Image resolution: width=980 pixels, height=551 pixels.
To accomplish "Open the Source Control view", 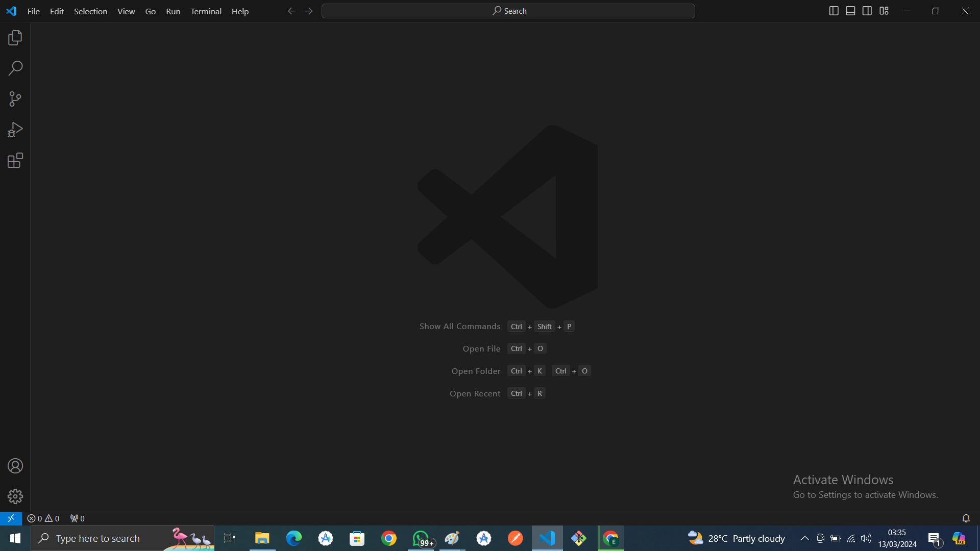I will click(x=15, y=99).
